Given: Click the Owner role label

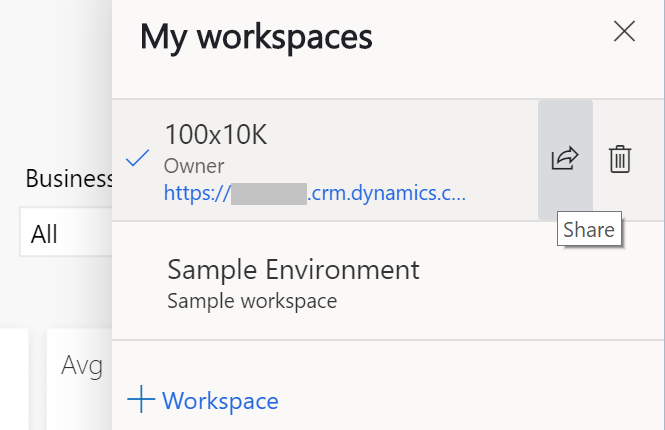Looking at the screenshot, I should click(194, 165).
